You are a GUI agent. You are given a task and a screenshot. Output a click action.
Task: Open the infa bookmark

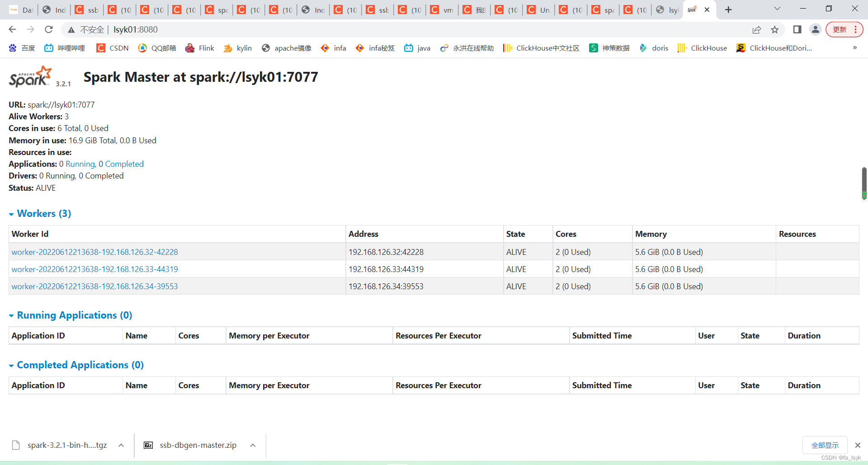coord(333,48)
